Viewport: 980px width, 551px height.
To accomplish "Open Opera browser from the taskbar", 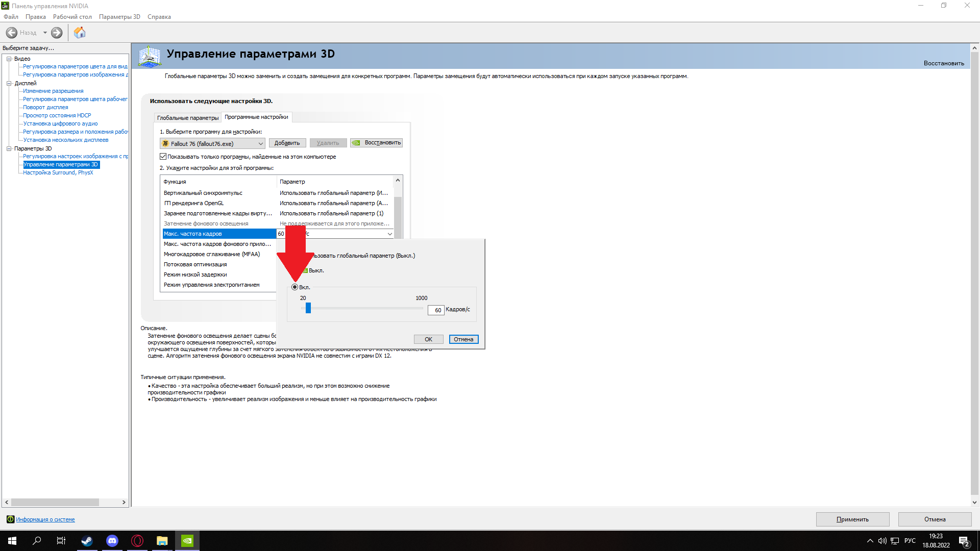I will click(x=137, y=541).
